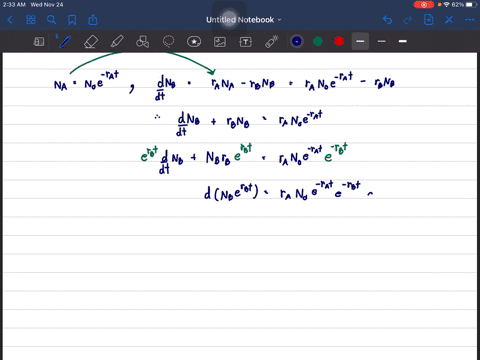This screenshot has height=360, width=480.
Task: Add a new page
Action: tap(429, 20)
